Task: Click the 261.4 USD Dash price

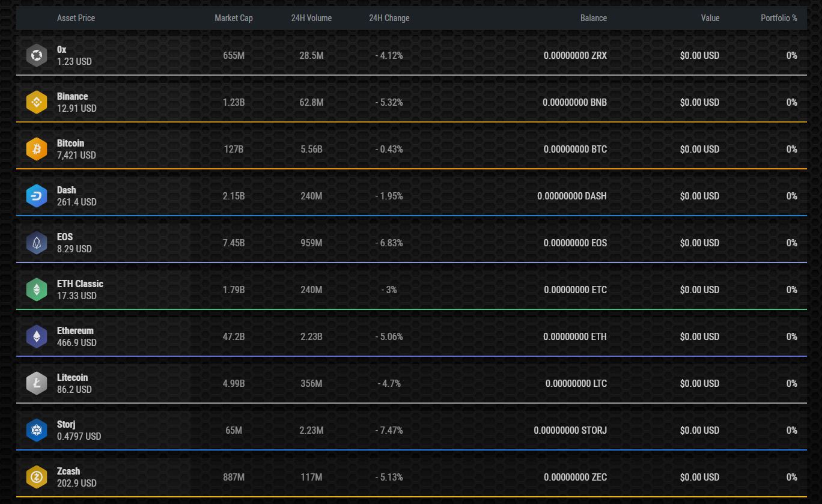Action: (x=77, y=202)
